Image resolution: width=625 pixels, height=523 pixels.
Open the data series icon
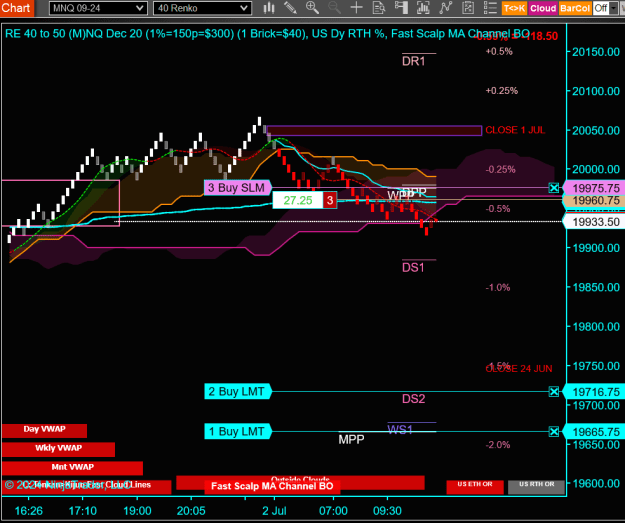coord(423,8)
